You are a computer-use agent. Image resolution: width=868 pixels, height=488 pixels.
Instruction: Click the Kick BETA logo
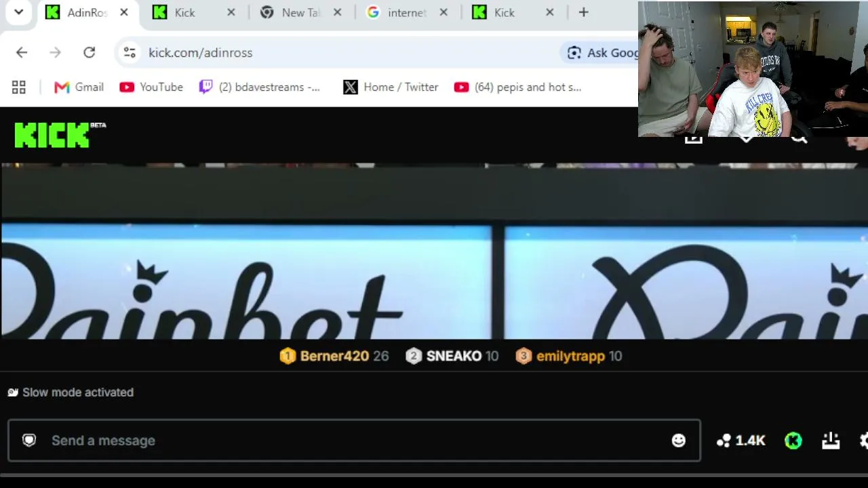pyautogui.click(x=60, y=135)
